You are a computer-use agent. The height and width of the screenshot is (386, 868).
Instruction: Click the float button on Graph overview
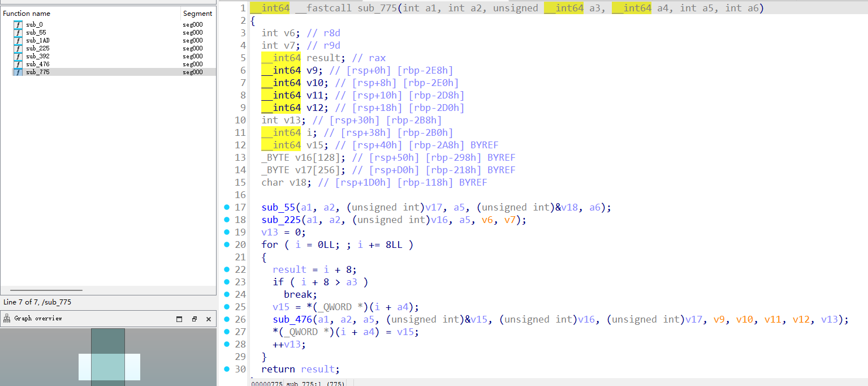tap(194, 319)
